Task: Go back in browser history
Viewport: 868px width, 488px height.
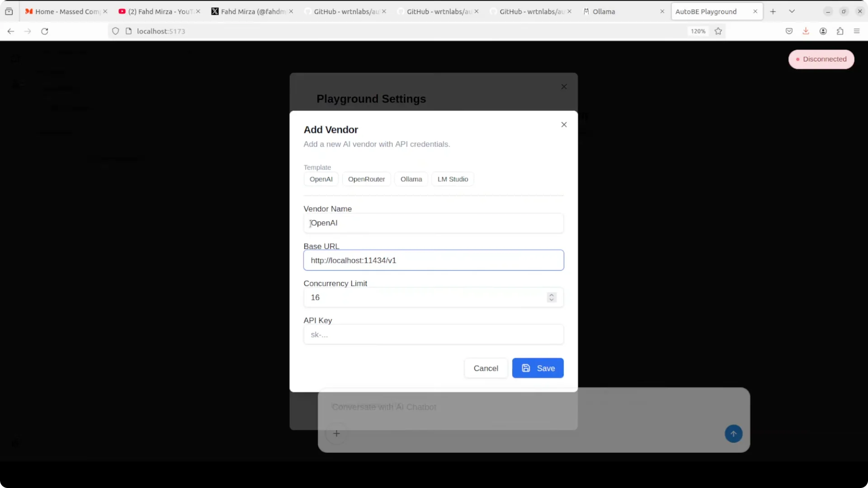Action: [x=11, y=31]
